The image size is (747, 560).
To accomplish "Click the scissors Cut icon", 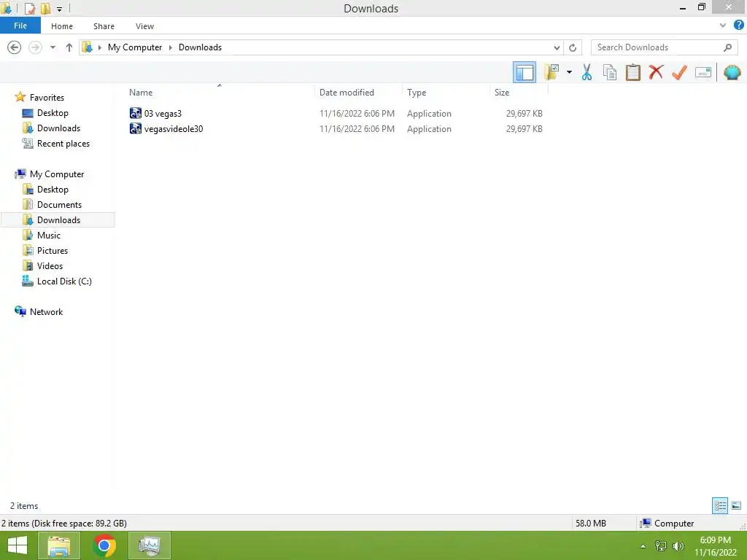I will pyautogui.click(x=587, y=72).
